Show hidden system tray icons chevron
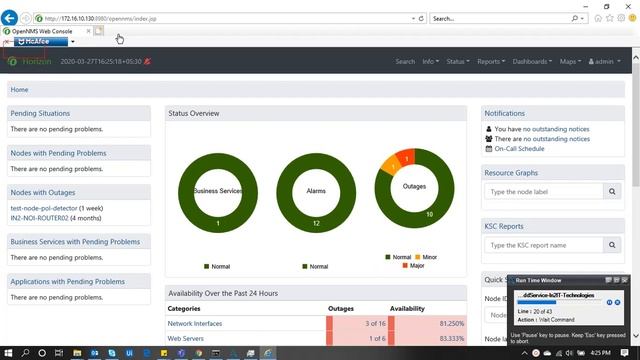Viewport: 640px width, 360px height. pyautogui.click(x=524, y=353)
